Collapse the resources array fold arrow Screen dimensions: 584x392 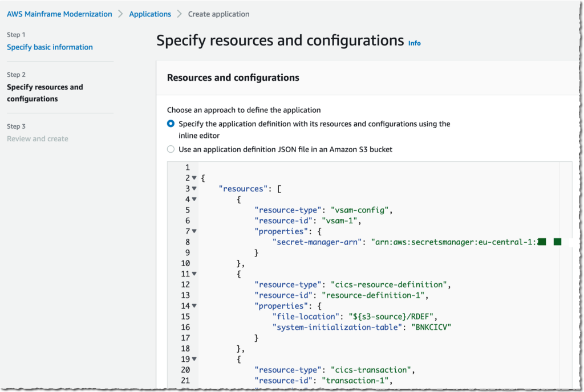[193, 188]
